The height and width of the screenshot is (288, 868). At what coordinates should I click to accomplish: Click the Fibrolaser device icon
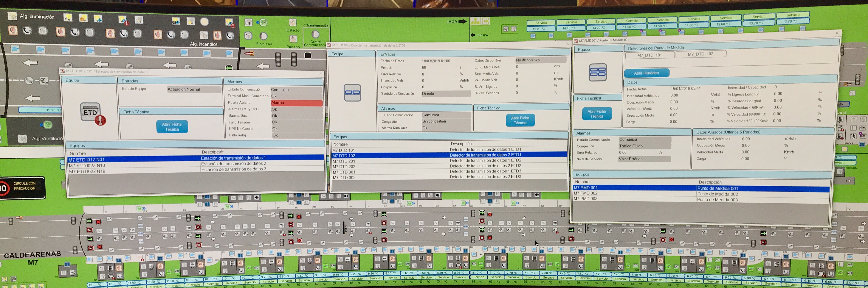tap(263, 36)
